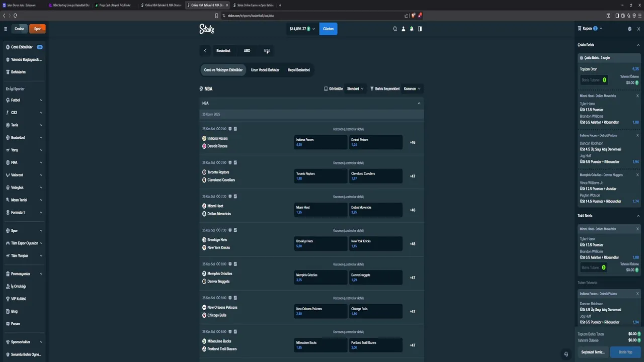Open a new browser tab
This screenshot has width=644, height=362.
(280, 5)
